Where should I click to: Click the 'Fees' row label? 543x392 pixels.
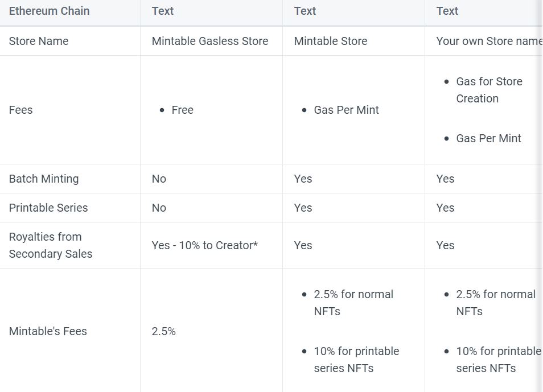click(x=21, y=110)
